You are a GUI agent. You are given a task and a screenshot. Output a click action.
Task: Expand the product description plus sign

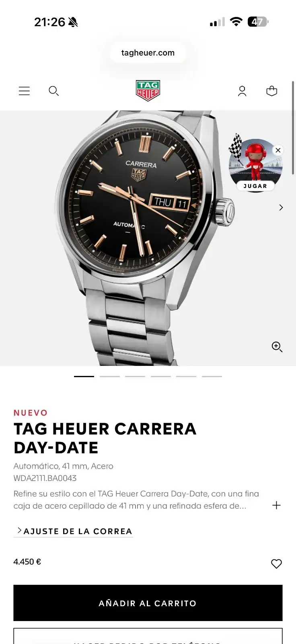276,505
